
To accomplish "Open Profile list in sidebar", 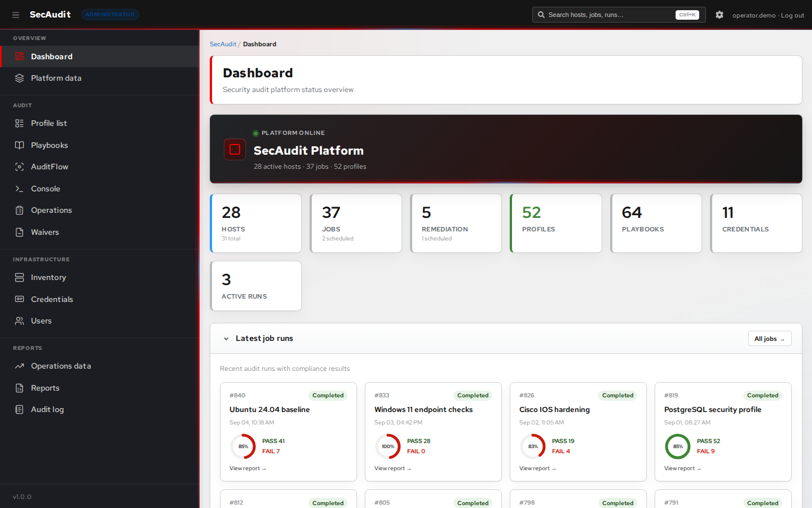I will (x=99, y=123).
